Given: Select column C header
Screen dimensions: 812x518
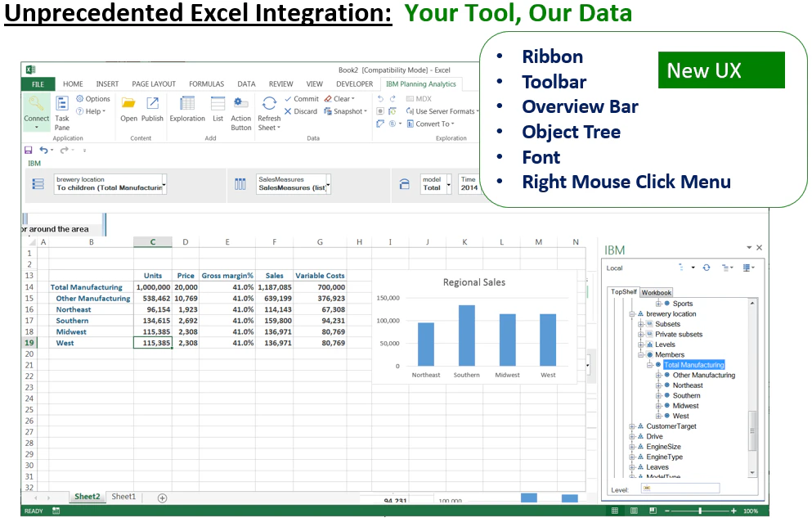Looking at the screenshot, I should point(153,242).
